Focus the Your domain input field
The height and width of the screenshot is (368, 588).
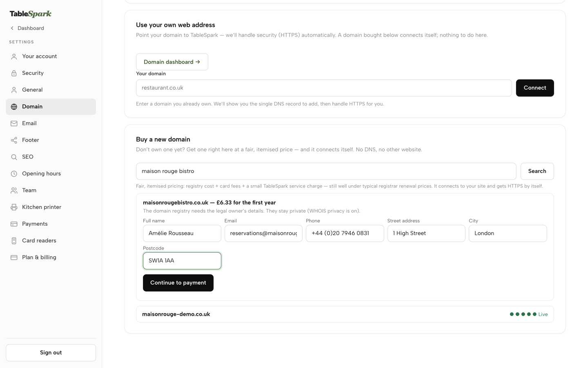[x=324, y=88]
